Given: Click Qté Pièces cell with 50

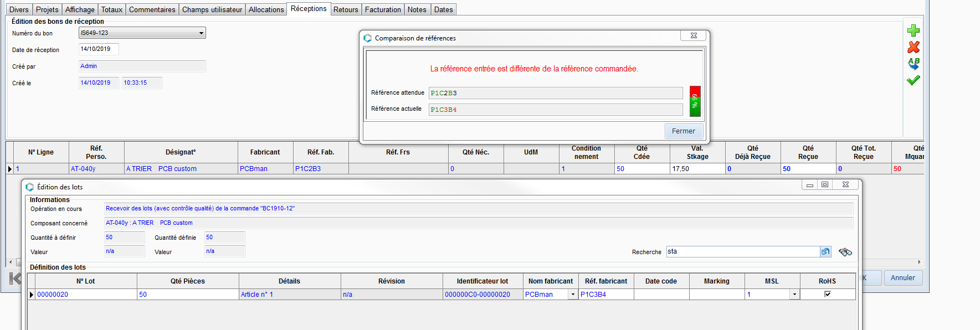Looking at the screenshot, I should click(188, 295).
